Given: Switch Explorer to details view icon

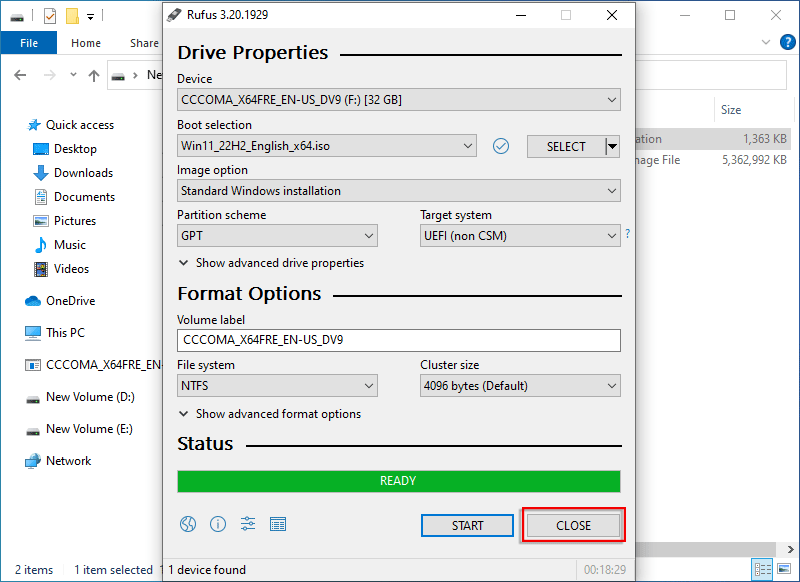Looking at the screenshot, I should pyautogui.click(x=763, y=569).
